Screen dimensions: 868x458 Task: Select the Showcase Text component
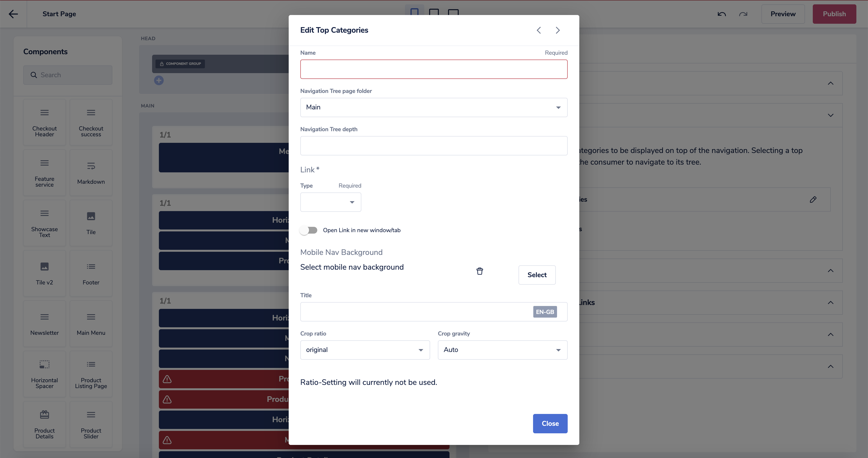click(x=45, y=223)
